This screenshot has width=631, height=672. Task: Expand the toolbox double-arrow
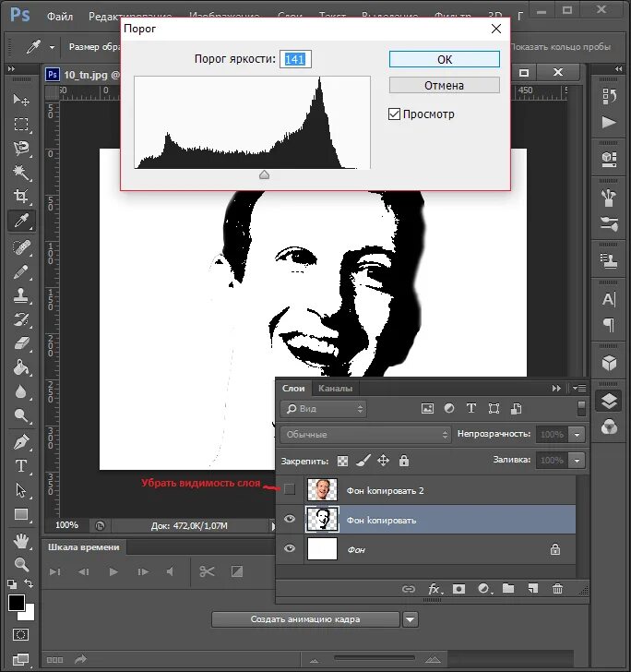click(x=12, y=68)
